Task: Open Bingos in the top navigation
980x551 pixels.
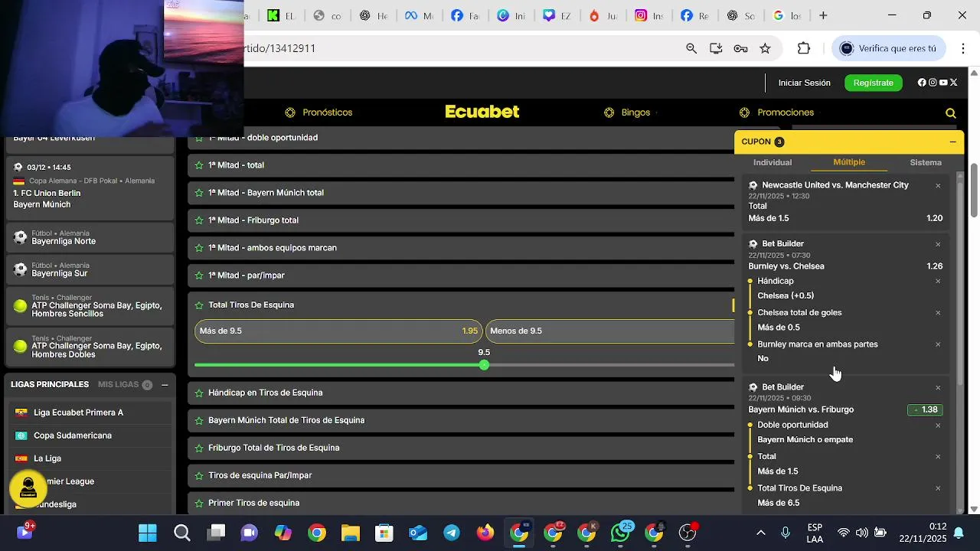Action: 627,112
